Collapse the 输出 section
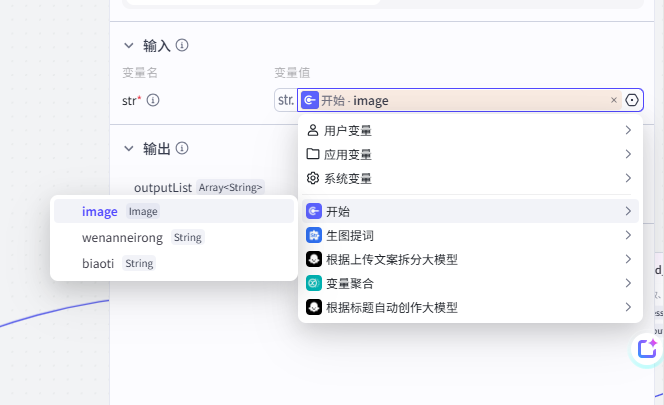 tap(128, 148)
